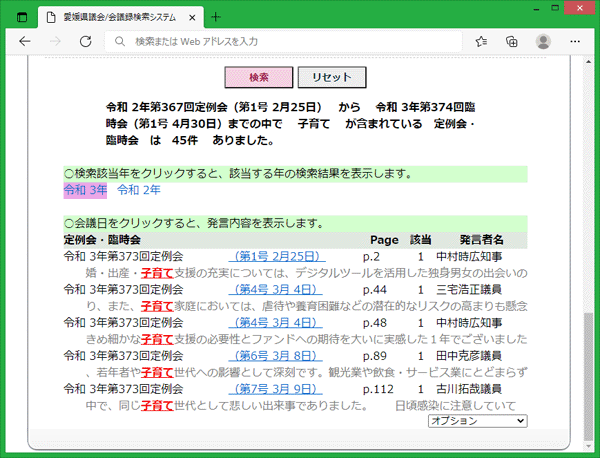The width and height of the screenshot is (600, 458).
Task: Click the 検索 search button
Action: [259, 77]
